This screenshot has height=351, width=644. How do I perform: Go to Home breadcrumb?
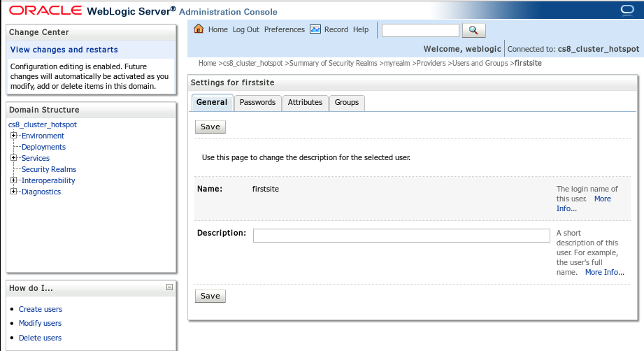pos(207,63)
